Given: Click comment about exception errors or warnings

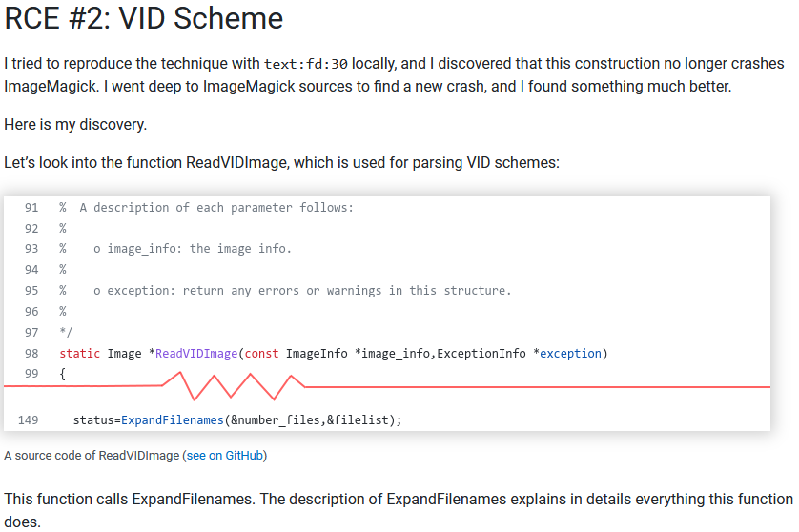Looking at the screenshot, I should pos(302,291).
